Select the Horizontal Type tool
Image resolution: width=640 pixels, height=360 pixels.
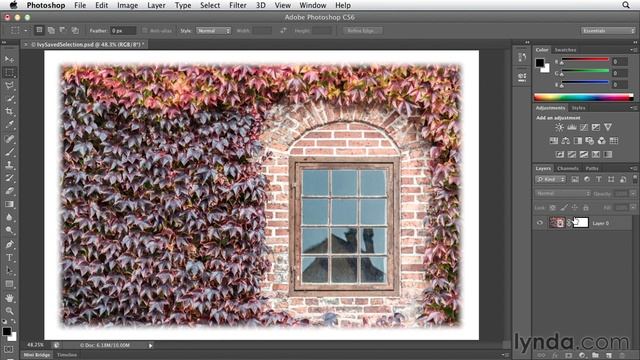pyautogui.click(x=9, y=258)
